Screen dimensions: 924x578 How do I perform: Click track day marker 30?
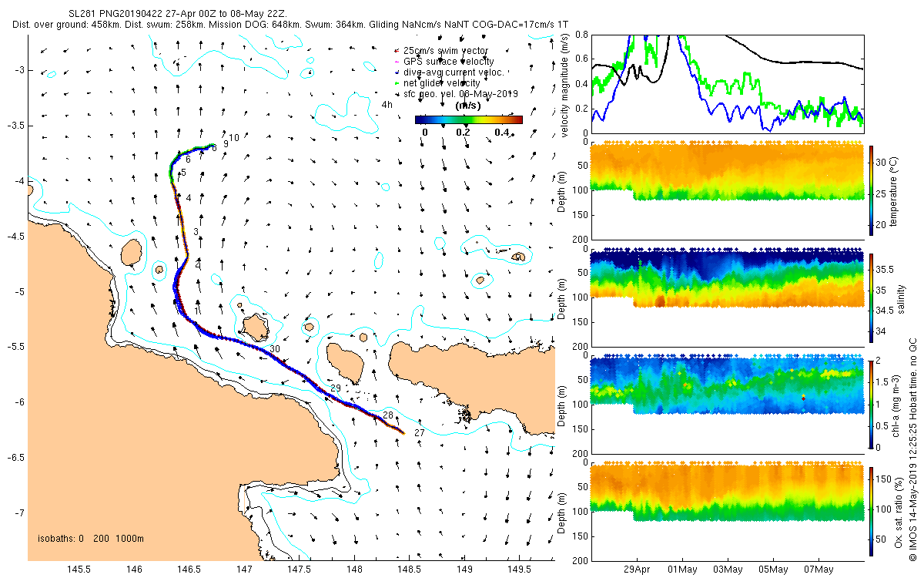point(275,349)
